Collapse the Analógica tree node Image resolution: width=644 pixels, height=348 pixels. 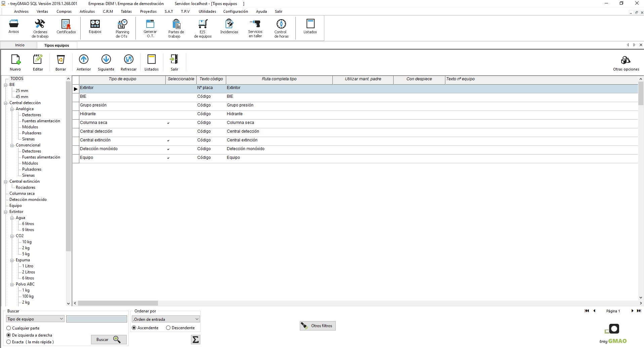12,109
